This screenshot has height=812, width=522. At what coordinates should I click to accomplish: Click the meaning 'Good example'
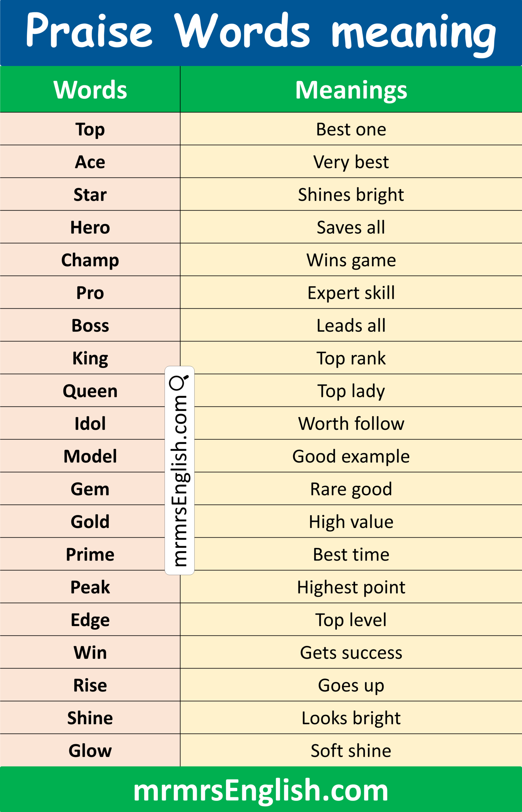click(x=351, y=456)
